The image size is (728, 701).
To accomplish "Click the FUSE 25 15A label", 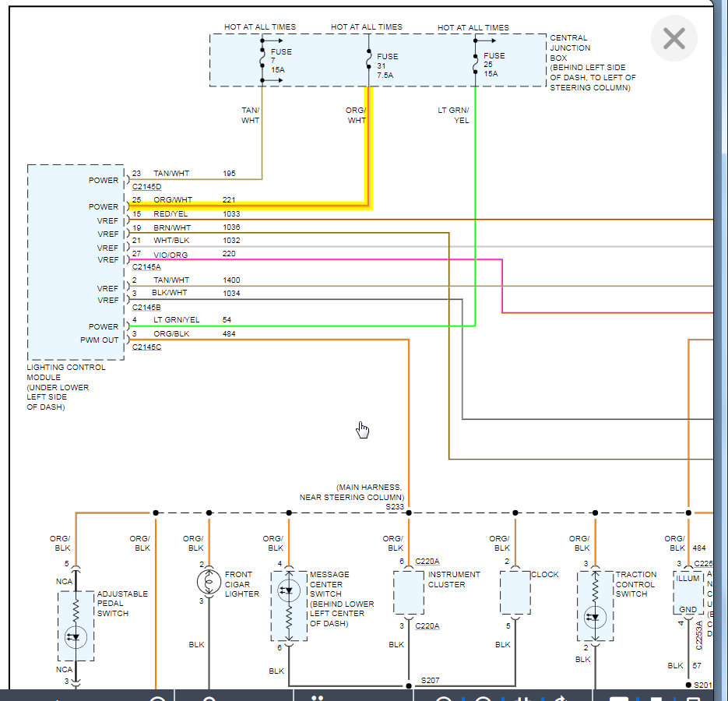I will [494, 65].
